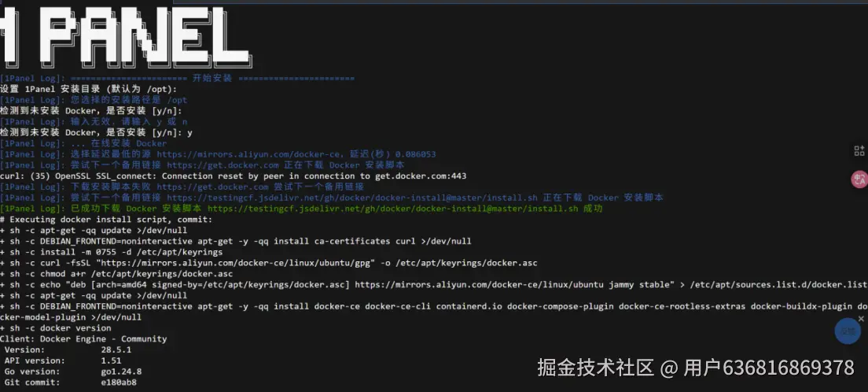The width and height of the screenshot is (868, 392).
Task: Click the "开始安装" log header line
Action: (177, 78)
